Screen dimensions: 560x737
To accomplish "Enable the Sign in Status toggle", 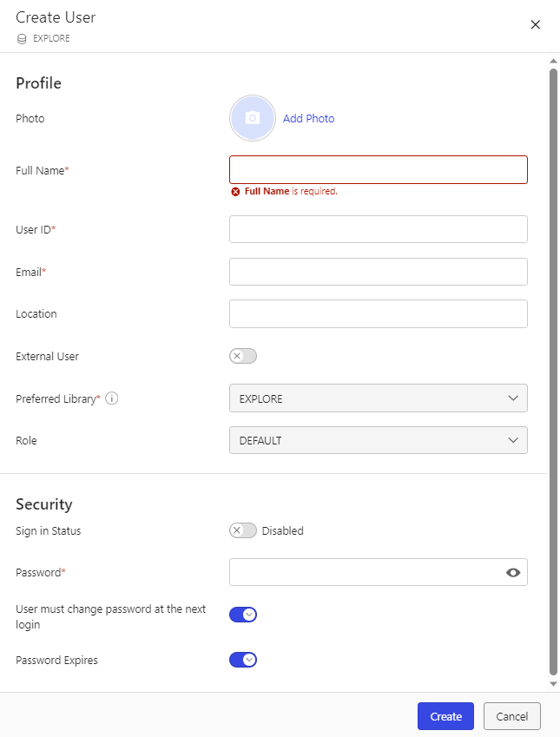I will point(242,530).
